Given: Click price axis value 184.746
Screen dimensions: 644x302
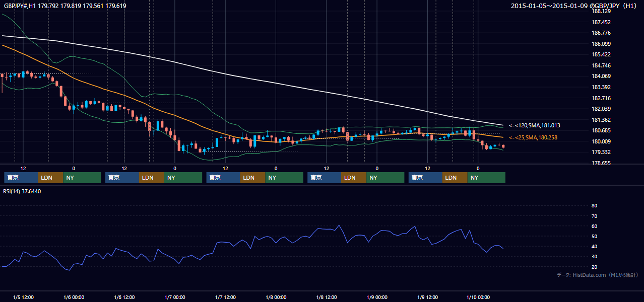Looking at the screenshot, I should point(601,65).
